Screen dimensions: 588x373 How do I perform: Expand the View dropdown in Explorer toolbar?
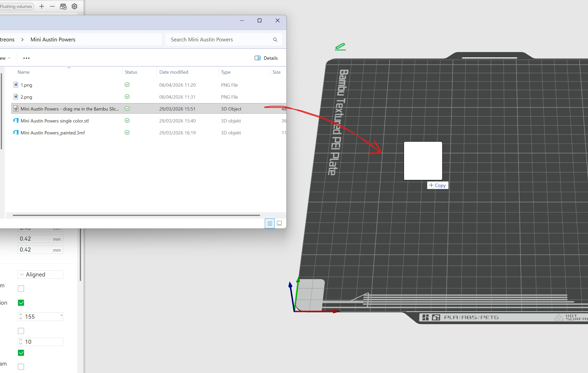point(6,58)
